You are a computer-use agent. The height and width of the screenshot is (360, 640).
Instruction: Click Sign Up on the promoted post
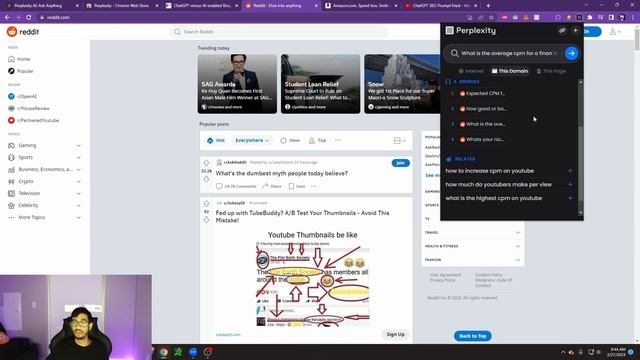(395, 334)
